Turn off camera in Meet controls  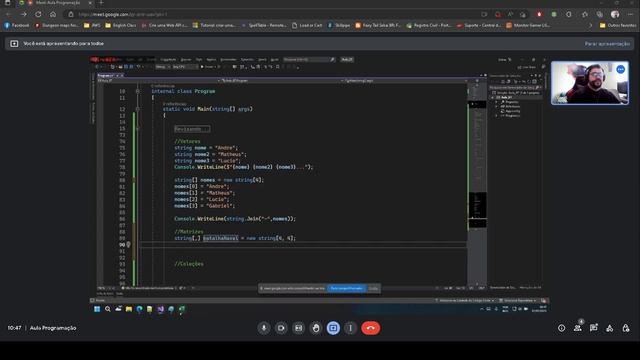[x=281, y=328]
